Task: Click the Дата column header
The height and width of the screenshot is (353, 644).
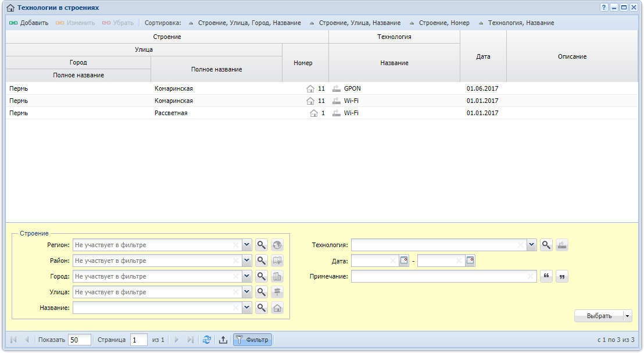Action: 483,56
